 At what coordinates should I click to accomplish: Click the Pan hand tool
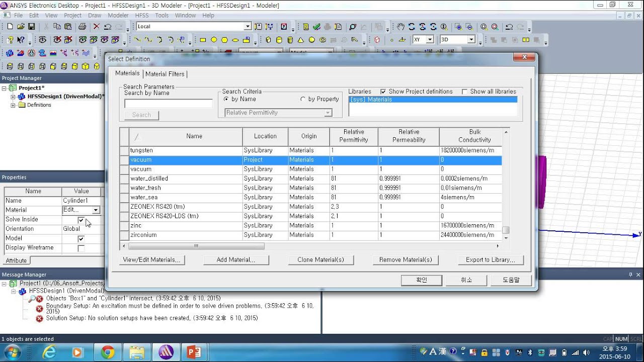click(x=400, y=27)
